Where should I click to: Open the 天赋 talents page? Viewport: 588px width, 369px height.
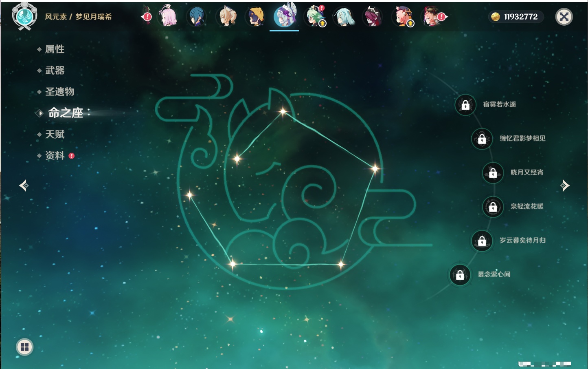[55, 134]
